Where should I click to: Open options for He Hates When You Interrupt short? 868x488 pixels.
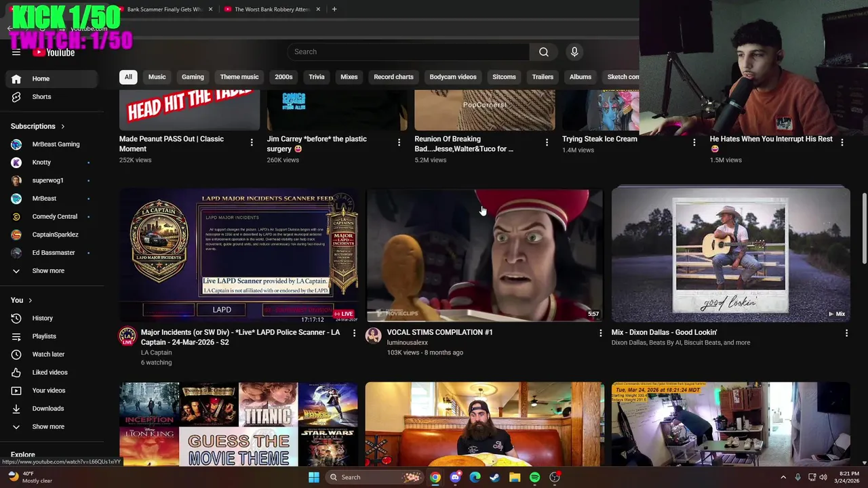pos(842,142)
